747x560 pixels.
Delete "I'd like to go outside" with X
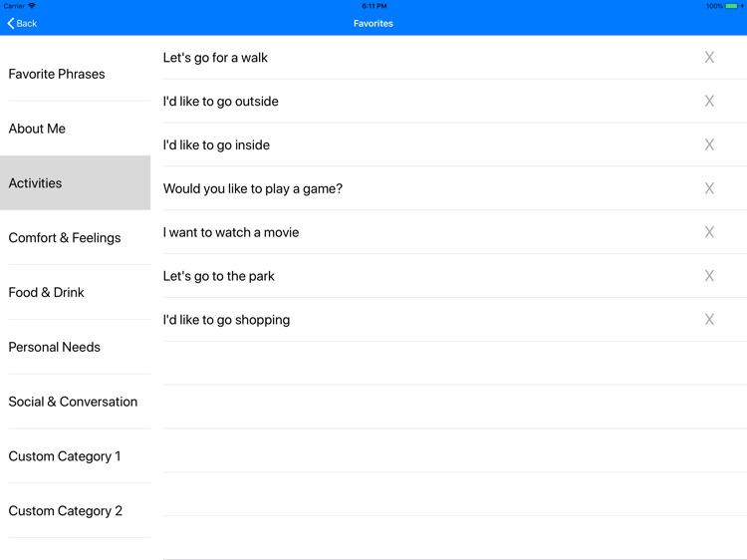[709, 101]
